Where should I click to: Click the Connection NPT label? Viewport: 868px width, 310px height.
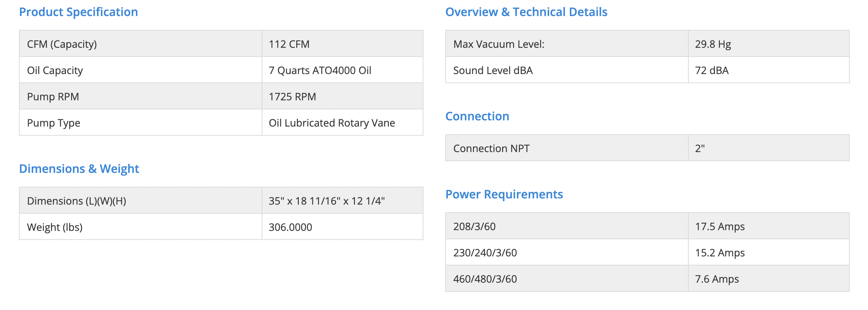pyautogui.click(x=491, y=148)
